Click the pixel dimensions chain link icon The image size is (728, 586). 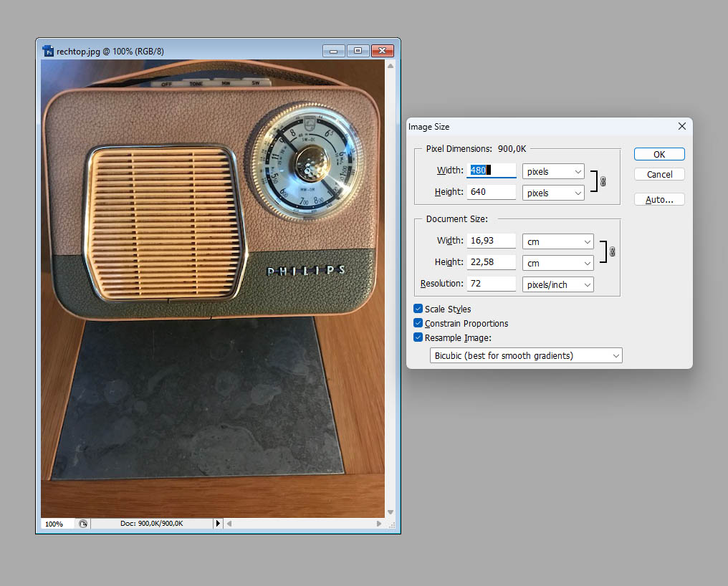[x=603, y=182]
